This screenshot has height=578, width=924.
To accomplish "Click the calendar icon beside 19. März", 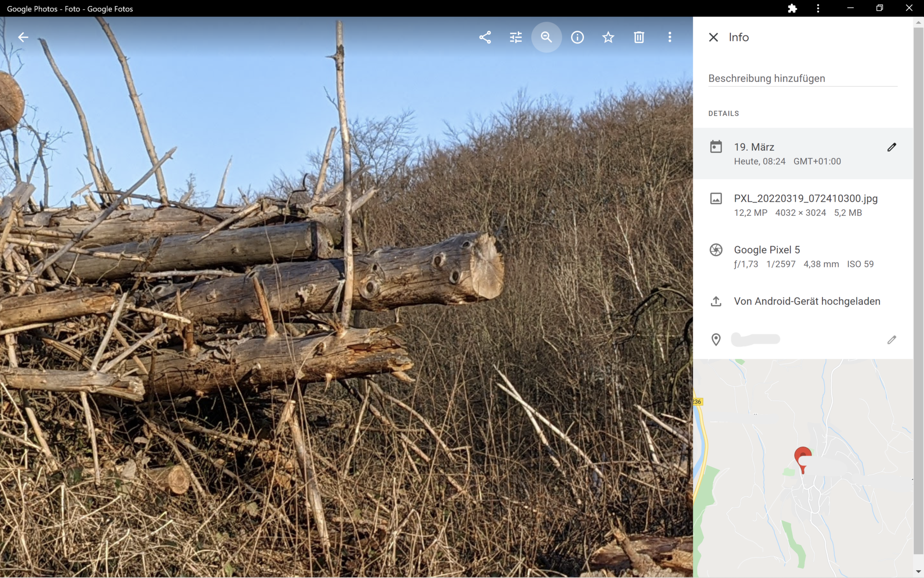I will pos(716,147).
